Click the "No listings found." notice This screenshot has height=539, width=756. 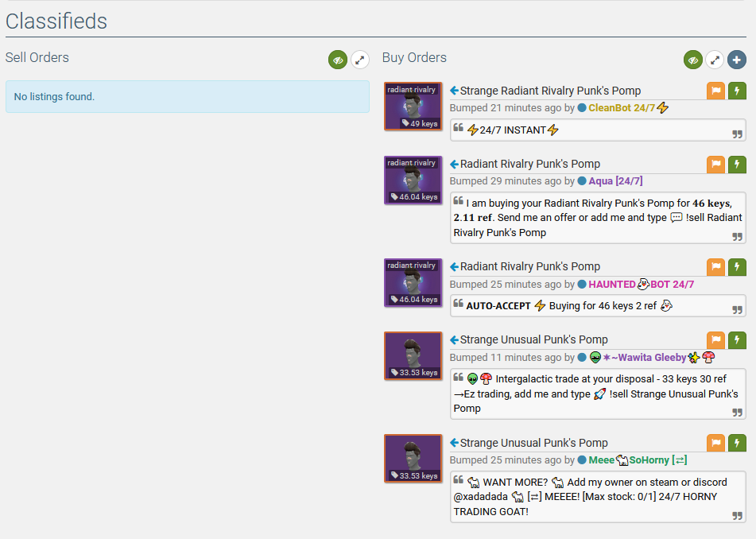tap(187, 97)
